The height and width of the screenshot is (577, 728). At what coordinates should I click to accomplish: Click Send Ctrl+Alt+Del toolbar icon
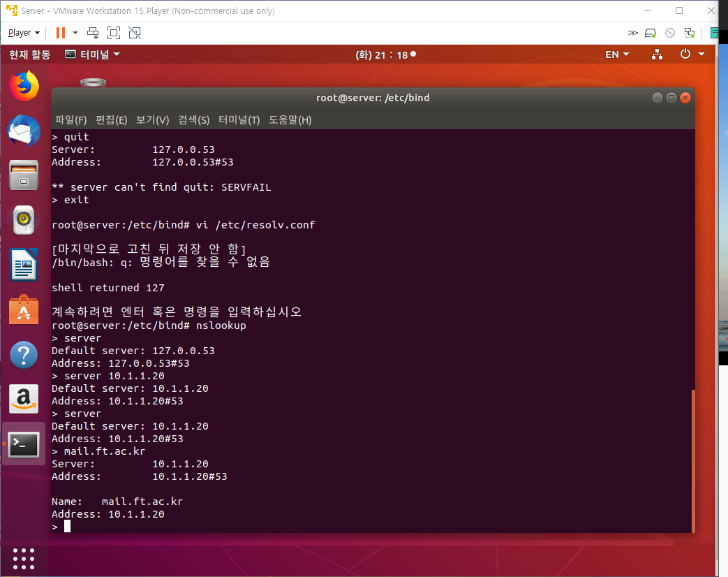tap(93, 33)
